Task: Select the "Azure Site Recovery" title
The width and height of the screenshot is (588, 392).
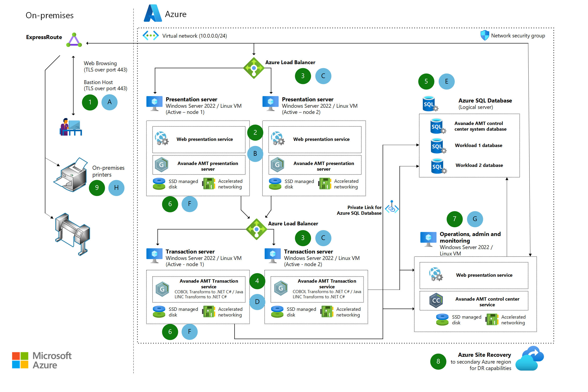Action: click(485, 355)
